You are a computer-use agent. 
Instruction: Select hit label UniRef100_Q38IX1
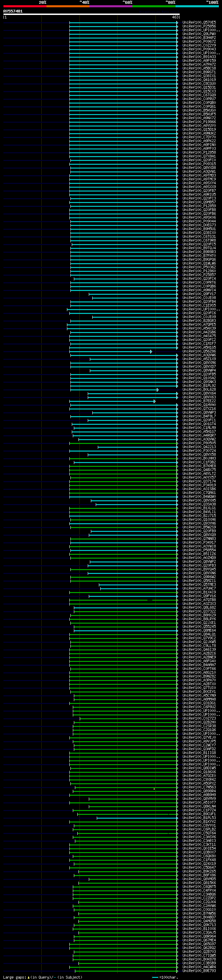(x=199, y=76)
